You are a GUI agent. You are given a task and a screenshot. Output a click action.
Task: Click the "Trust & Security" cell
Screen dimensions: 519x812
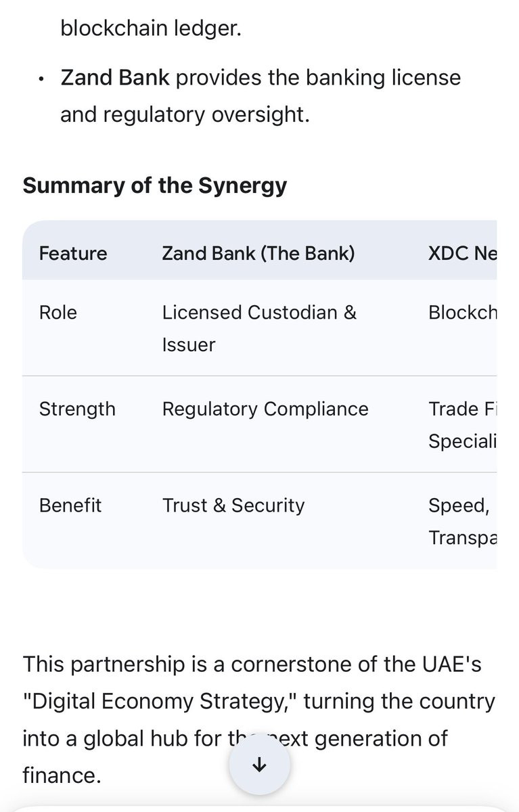coord(233,505)
